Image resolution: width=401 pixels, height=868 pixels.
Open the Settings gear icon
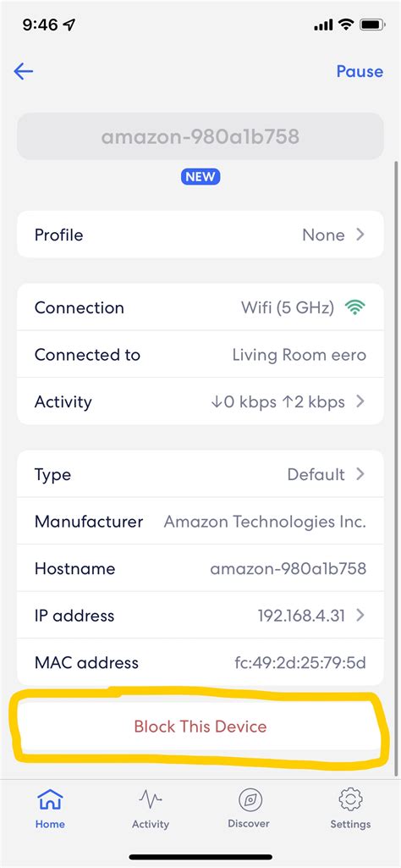(350, 800)
